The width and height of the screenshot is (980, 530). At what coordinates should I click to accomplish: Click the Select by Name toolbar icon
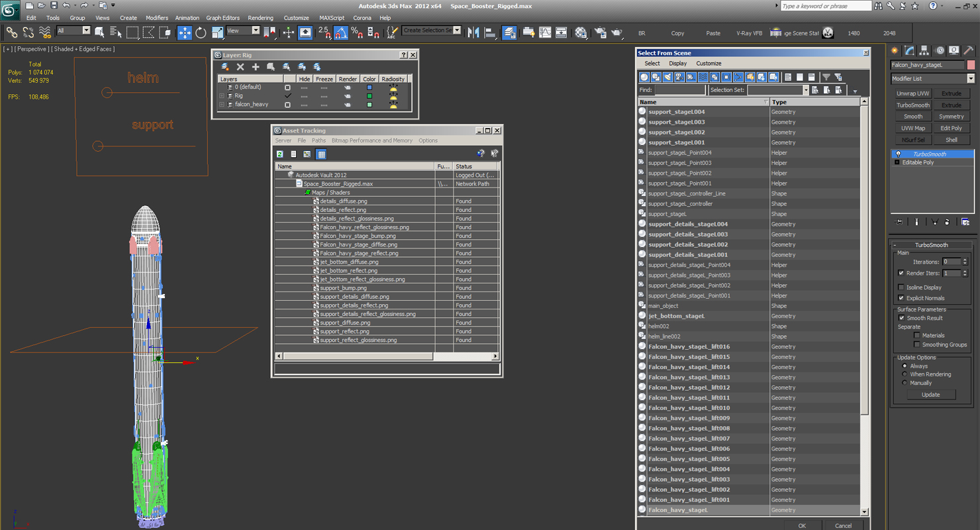pyautogui.click(x=116, y=32)
